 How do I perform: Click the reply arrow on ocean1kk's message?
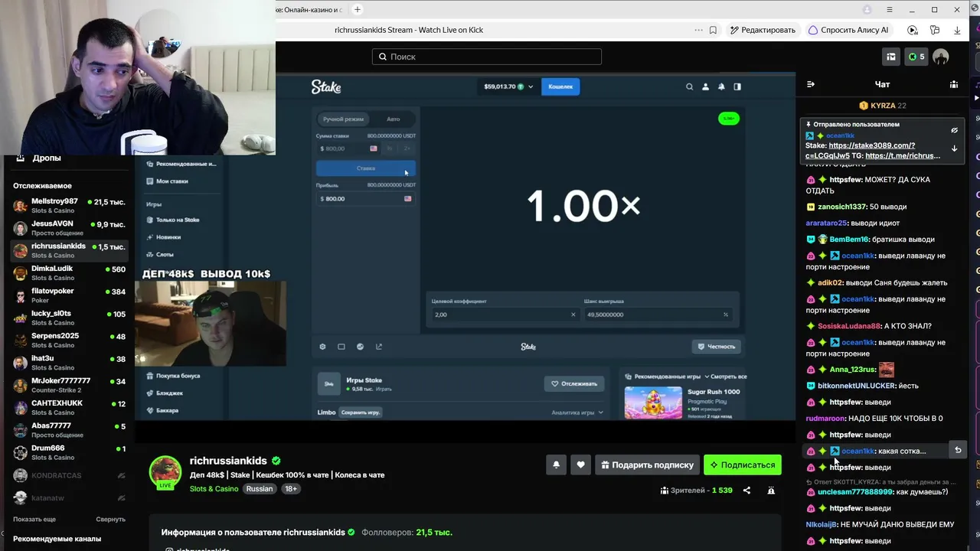coord(957,450)
